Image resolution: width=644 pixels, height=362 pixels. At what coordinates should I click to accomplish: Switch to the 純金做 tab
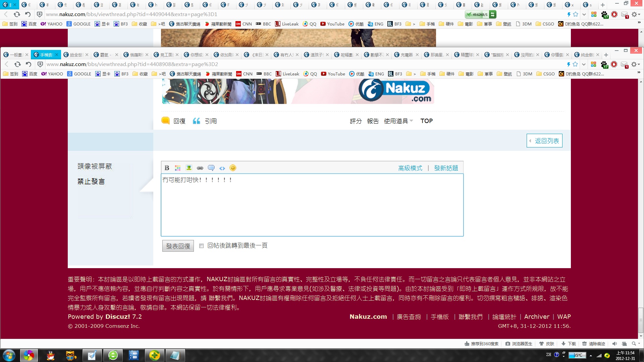[x=586, y=55]
